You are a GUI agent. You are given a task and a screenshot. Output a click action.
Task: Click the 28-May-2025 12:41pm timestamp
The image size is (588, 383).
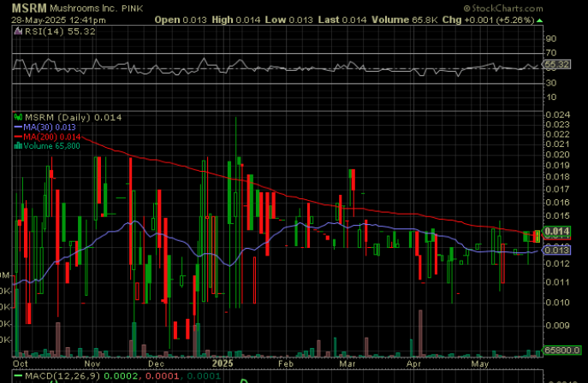[58, 21]
